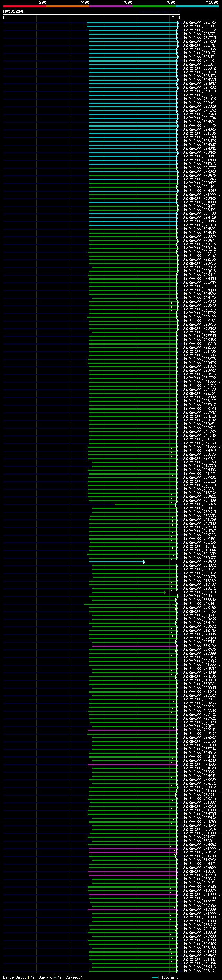222x980 pixels.
Task: Click label UniRef100_Q9M9M7
Action: coord(199,84)
